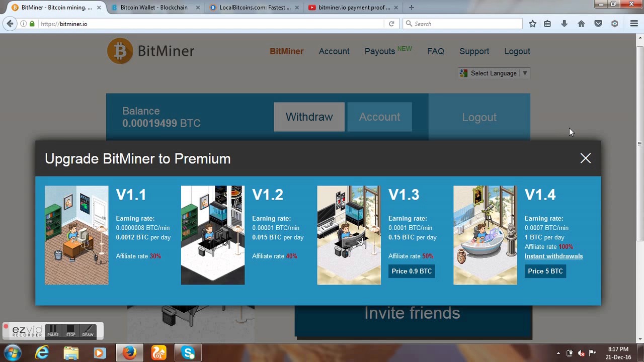The image size is (644, 362).
Task: Open the Windows Start menu
Action: point(13,352)
